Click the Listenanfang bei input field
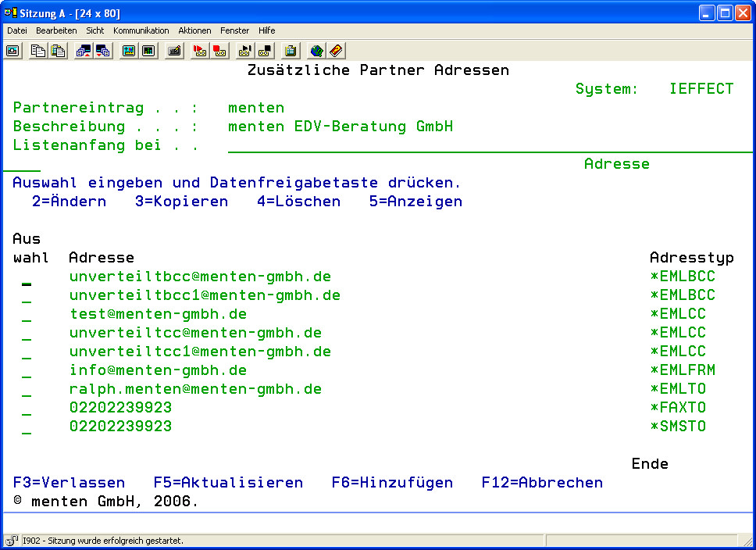Screen dimensions: 756x550 390,145
